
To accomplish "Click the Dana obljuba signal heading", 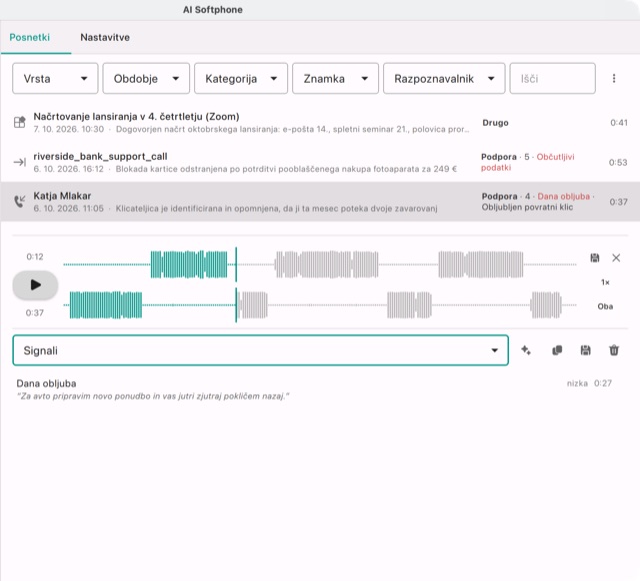I will click(47, 383).
